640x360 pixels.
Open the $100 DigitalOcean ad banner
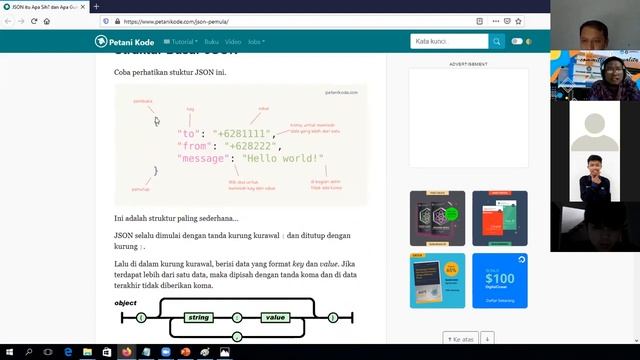pos(500,280)
